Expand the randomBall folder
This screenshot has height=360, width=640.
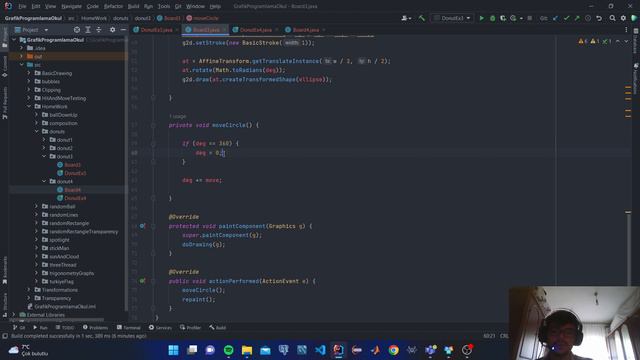36,207
